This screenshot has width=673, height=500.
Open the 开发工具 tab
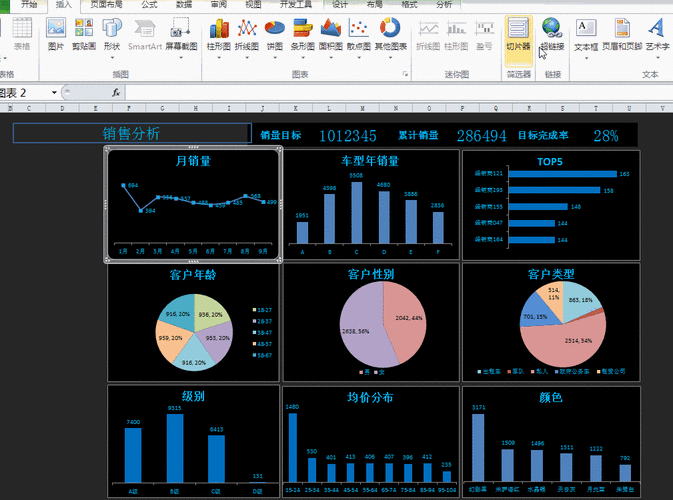pyautogui.click(x=296, y=5)
